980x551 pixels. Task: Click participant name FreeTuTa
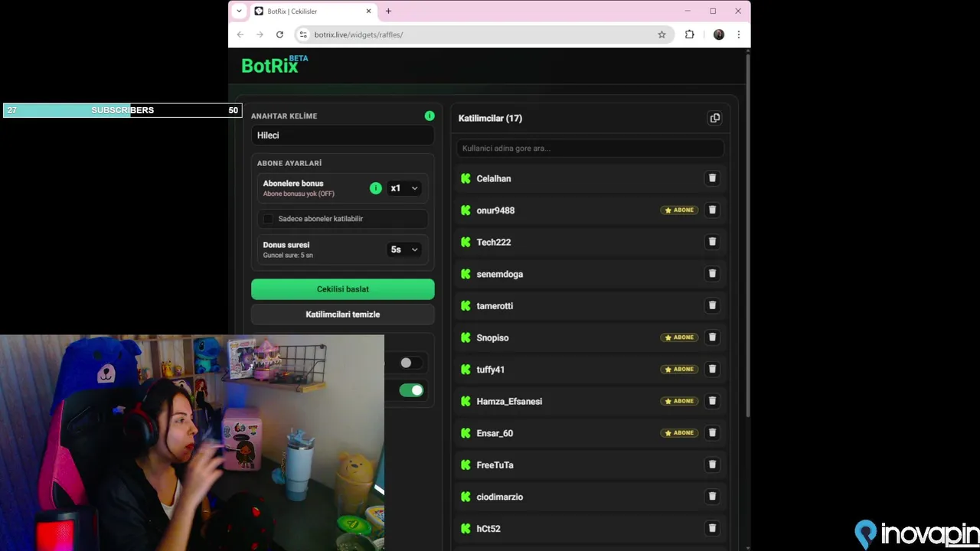tap(495, 465)
